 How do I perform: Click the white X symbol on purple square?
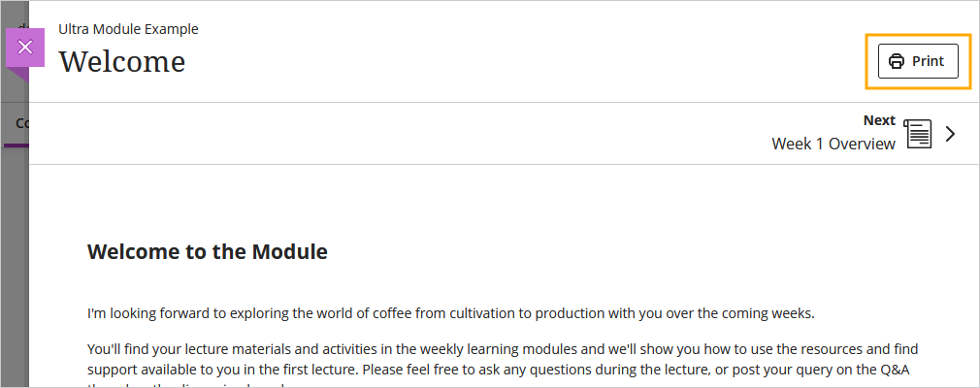click(x=25, y=47)
